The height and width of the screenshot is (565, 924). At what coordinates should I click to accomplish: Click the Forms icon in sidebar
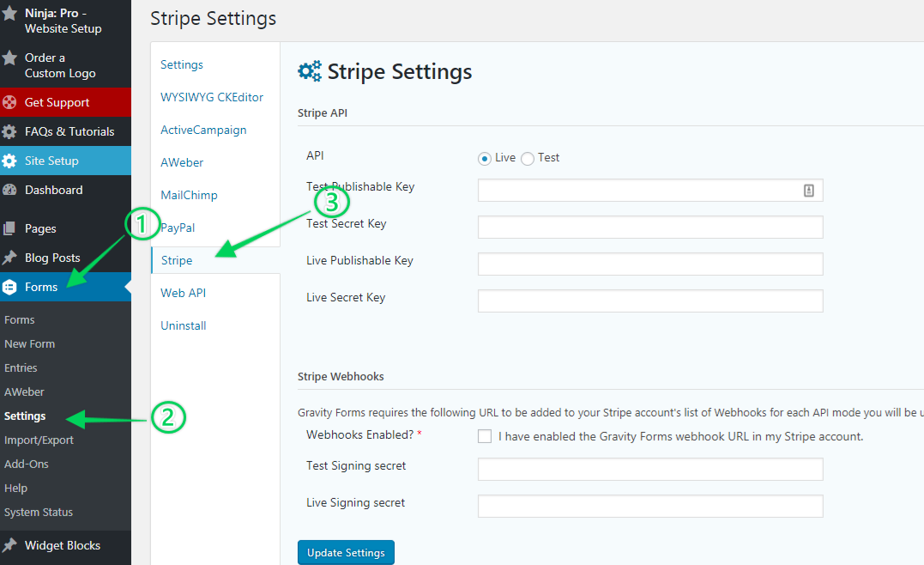pos(9,287)
